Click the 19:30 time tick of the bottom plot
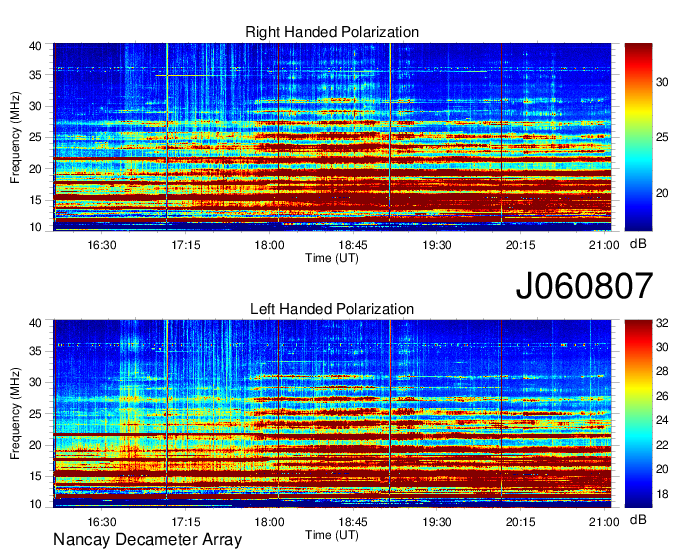680x552 pixels. (437, 522)
